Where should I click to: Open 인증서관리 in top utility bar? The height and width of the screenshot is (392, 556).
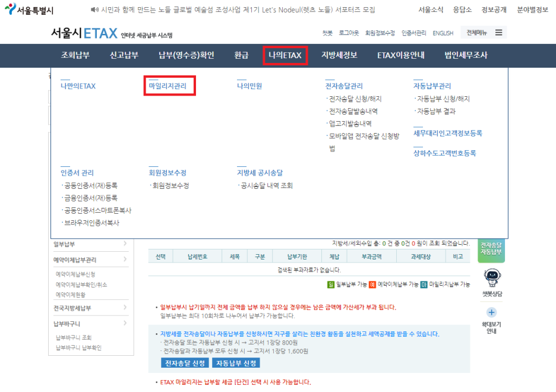(413, 33)
